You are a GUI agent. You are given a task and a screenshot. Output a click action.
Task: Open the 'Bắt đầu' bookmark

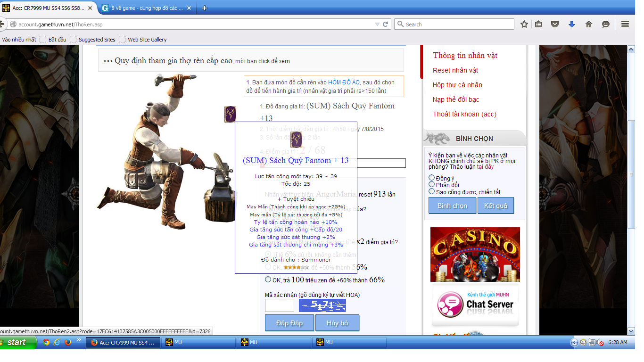point(53,40)
